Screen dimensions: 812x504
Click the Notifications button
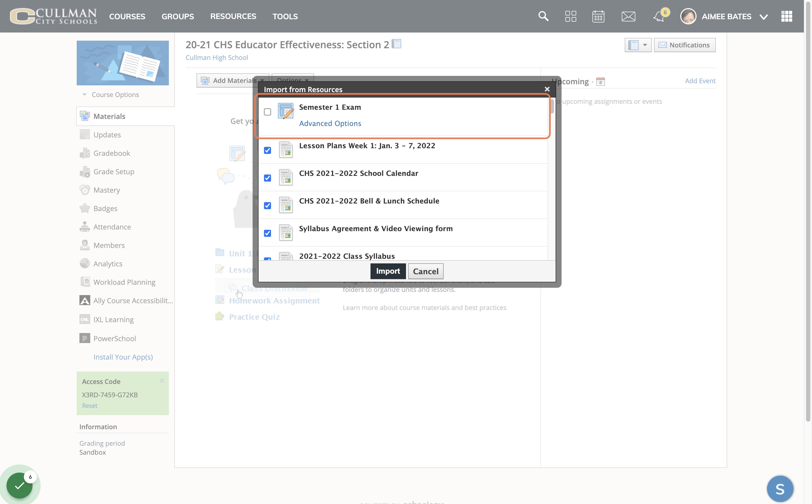coord(684,45)
